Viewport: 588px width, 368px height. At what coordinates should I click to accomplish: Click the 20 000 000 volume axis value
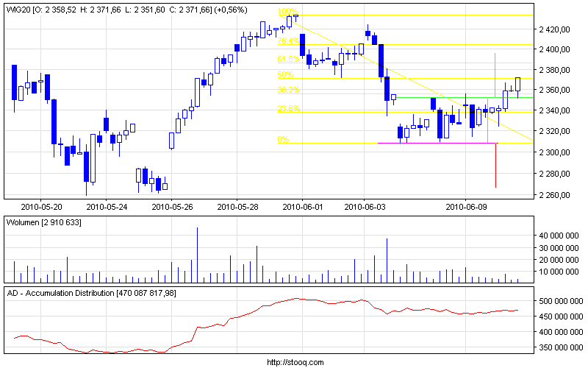[559, 260]
